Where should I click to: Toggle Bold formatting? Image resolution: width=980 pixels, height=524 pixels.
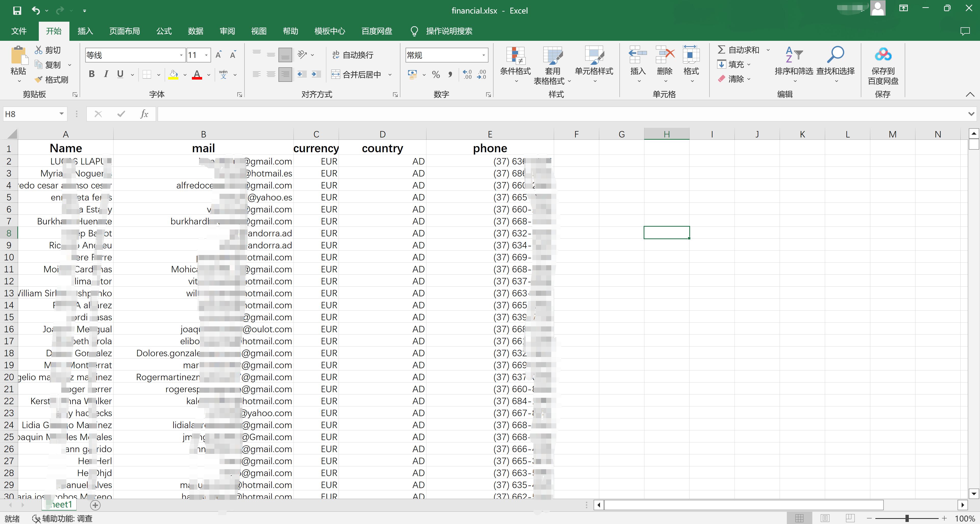92,74
